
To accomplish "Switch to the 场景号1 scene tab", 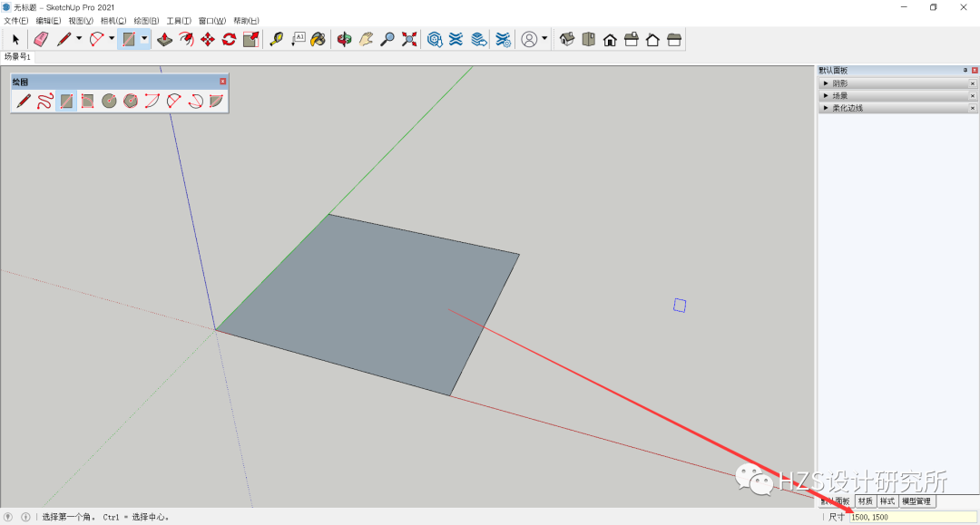I will (18, 55).
